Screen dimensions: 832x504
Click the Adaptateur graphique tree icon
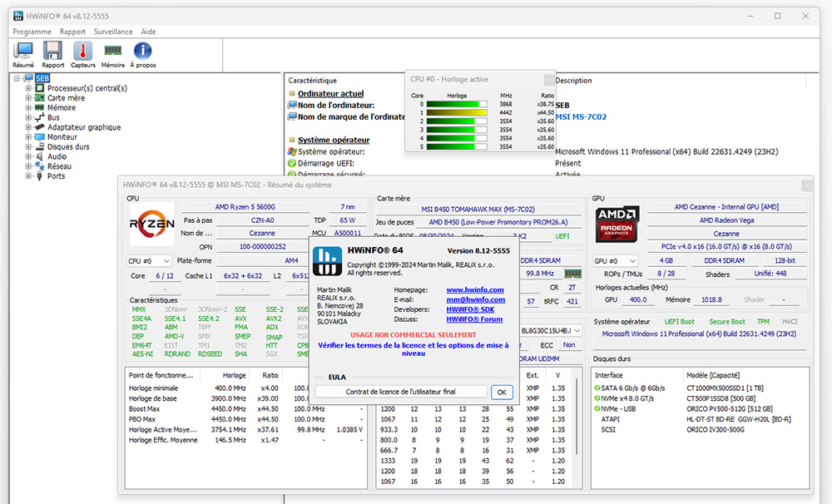click(40, 127)
